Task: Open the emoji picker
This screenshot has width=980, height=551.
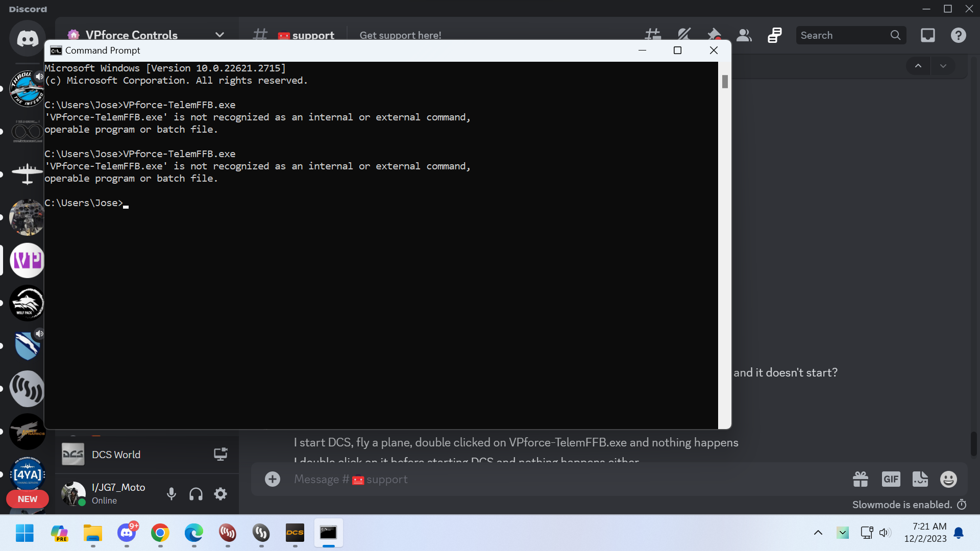Action: point(948,479)
